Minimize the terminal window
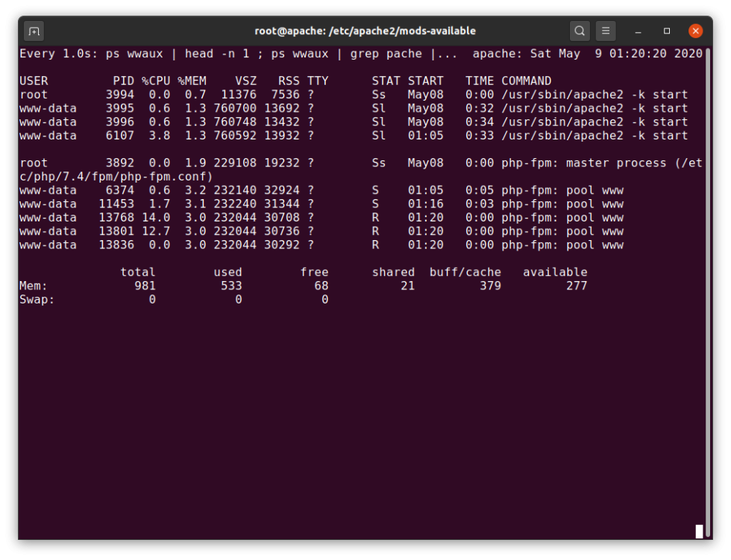Image resolution: width=731 pixels, height=560 pixels. (636, 31)
